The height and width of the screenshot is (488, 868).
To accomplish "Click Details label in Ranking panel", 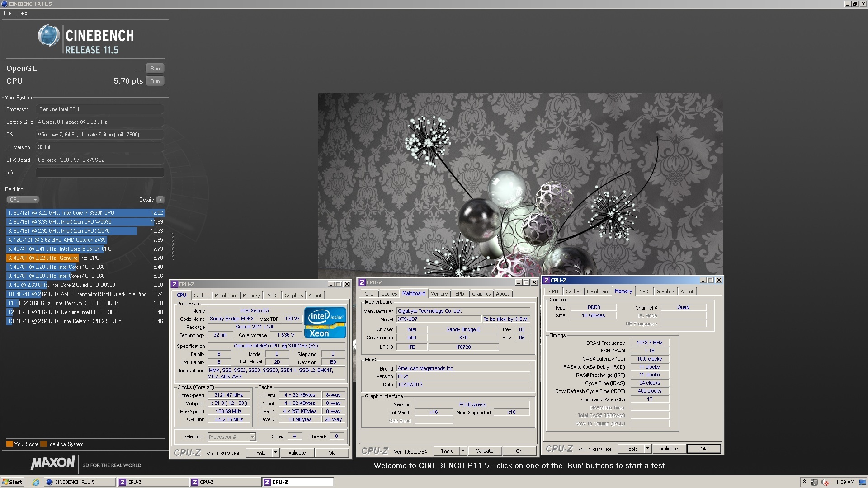I will (146, 200).
